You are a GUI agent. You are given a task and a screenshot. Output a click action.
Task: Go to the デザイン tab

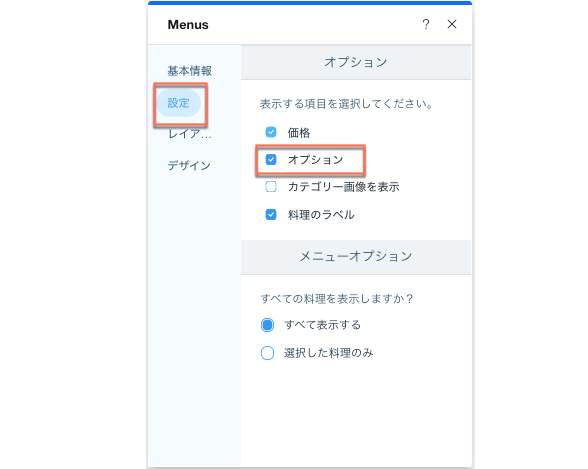click(x=189, y=165)
